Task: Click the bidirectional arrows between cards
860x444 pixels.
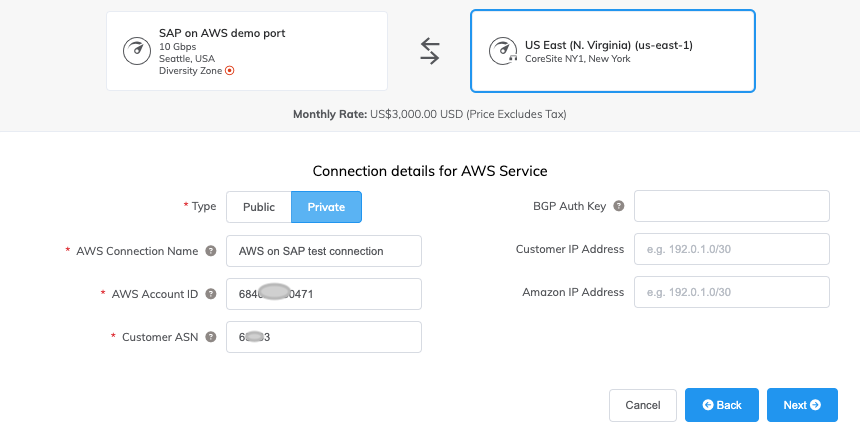Action: coord(429,51)
